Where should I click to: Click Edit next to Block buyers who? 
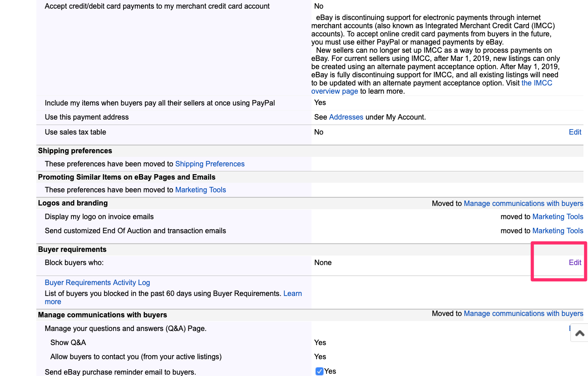point(575,262)
